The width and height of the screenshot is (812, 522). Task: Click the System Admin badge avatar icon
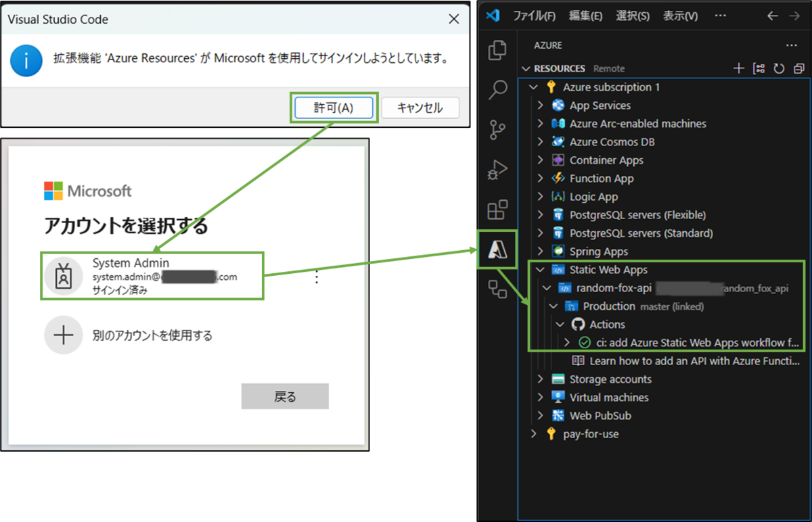pos(64,277)
